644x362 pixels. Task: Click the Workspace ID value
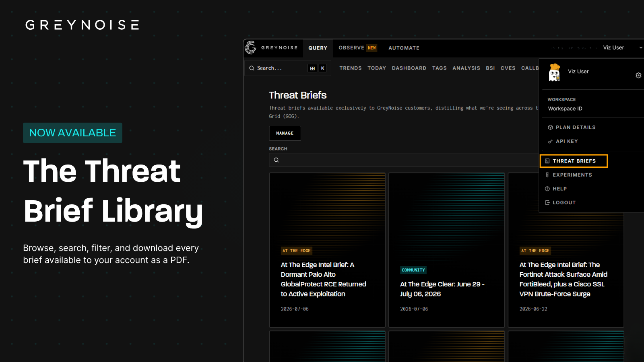pyautogui.click(x=565, y=109)
